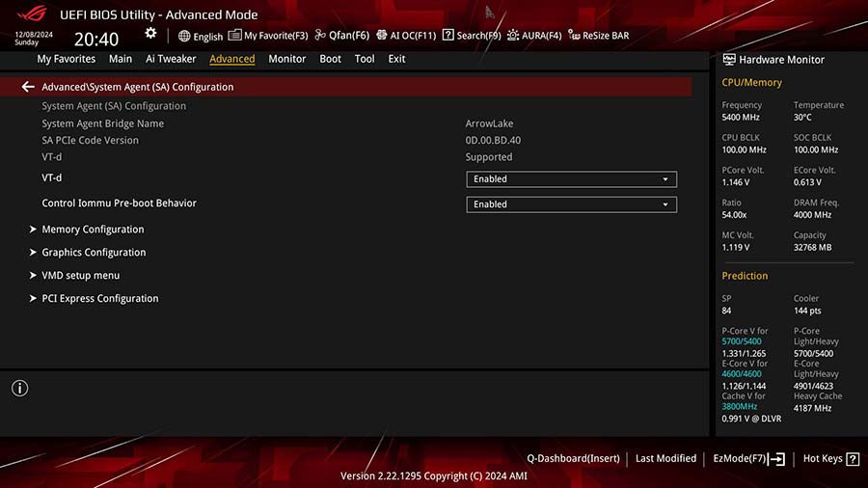868x488 pixels.
Task: Show Last Modified settings
Action: (665, 459)
